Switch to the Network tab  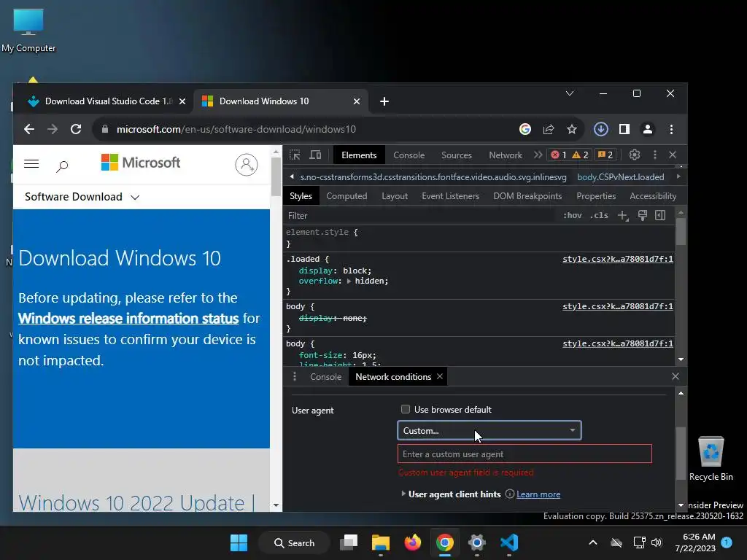[x=506, y=155]
